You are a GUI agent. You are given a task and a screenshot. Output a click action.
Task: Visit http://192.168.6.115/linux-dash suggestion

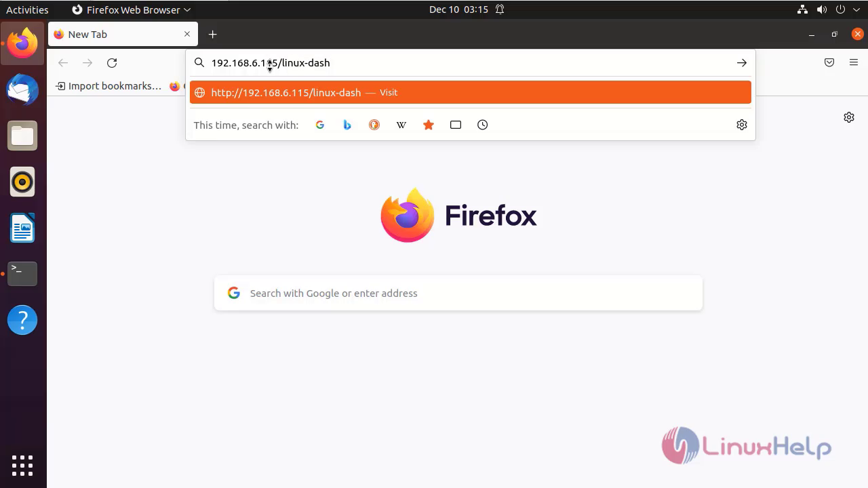click(x=471, y=92)
